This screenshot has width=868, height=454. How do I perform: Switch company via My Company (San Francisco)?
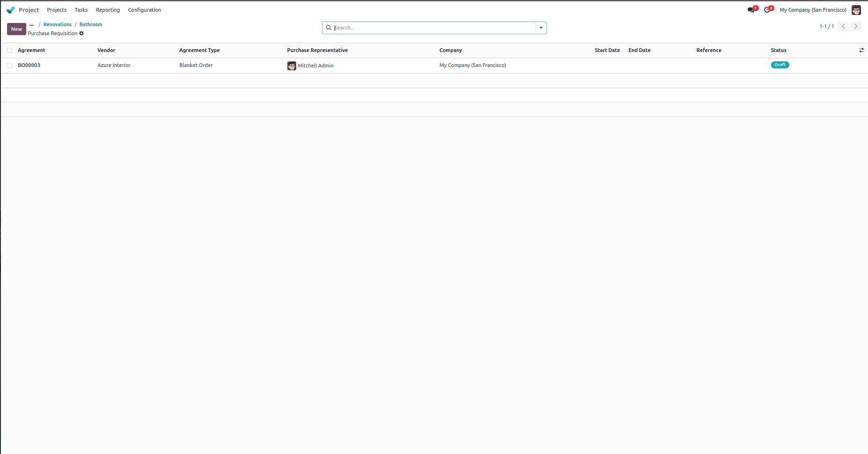(x=813, y=10)
